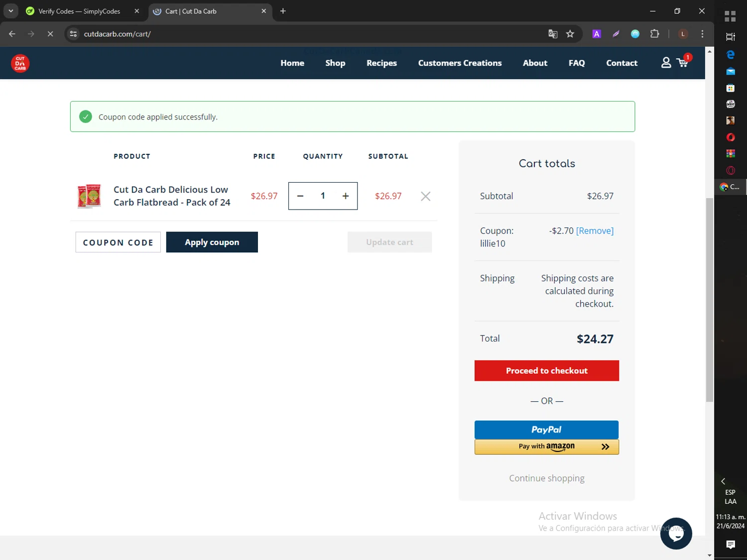
Task: Select the Cart | Cut Da Carb tab
Action: tap(210, 11)
